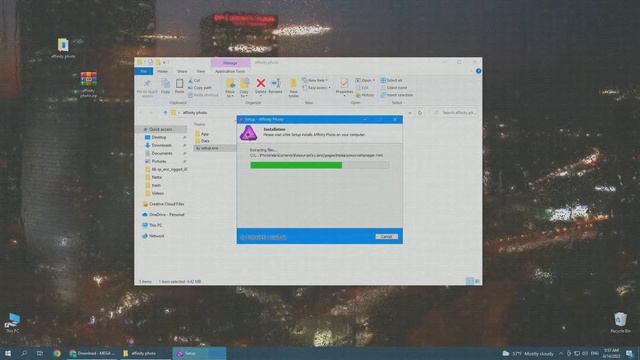Select Quick access in navigation pane

pos(160,129)
